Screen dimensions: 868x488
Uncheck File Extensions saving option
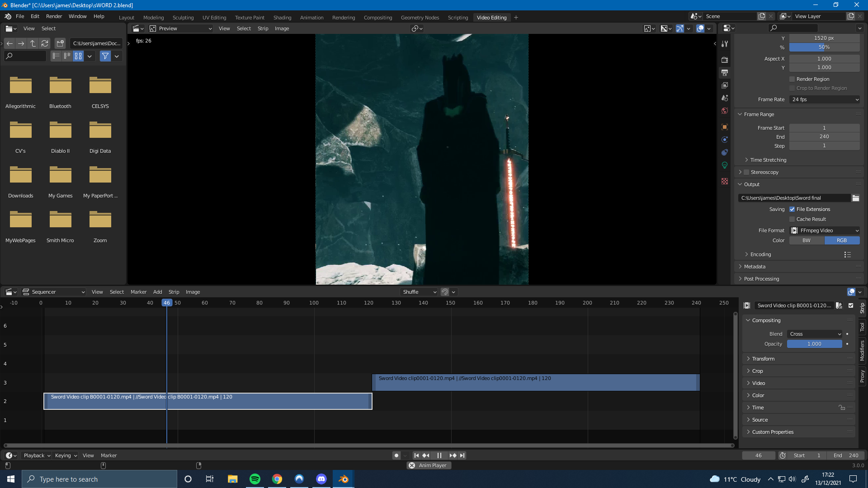pyautogui.click(x=792, y=209)
